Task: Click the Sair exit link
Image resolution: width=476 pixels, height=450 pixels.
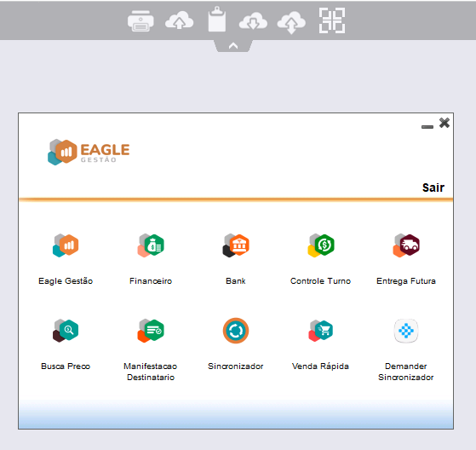Action: coord(433,187)
